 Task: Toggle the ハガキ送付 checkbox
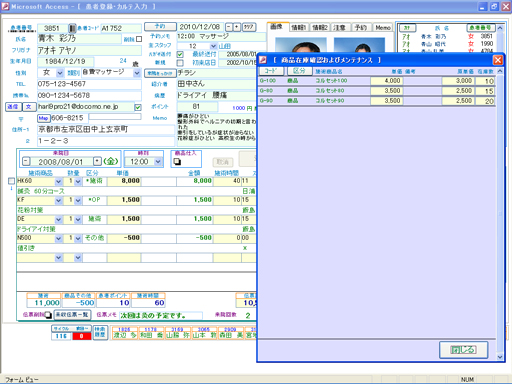point(180,54)
